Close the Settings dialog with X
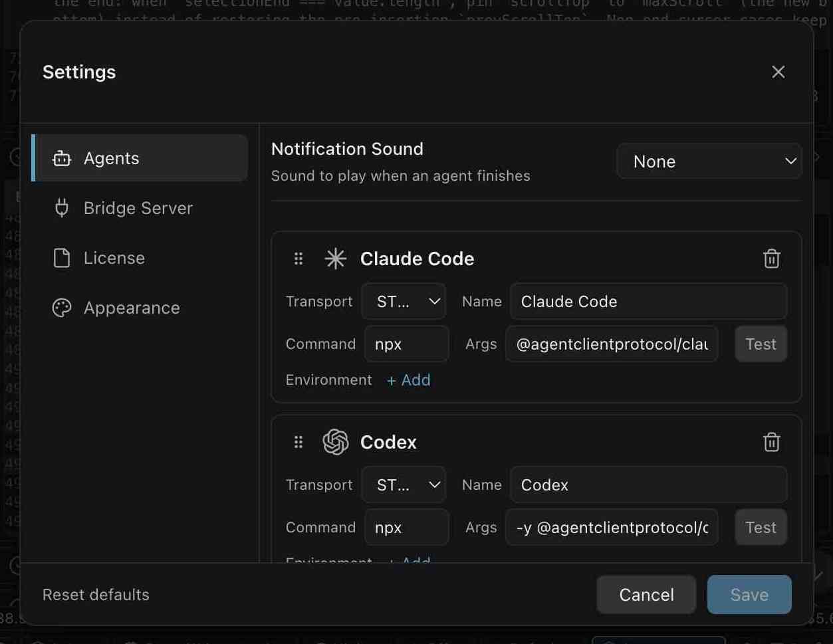Image resolution: width=833 pixels, height=644 pixels. pos(778,72)
